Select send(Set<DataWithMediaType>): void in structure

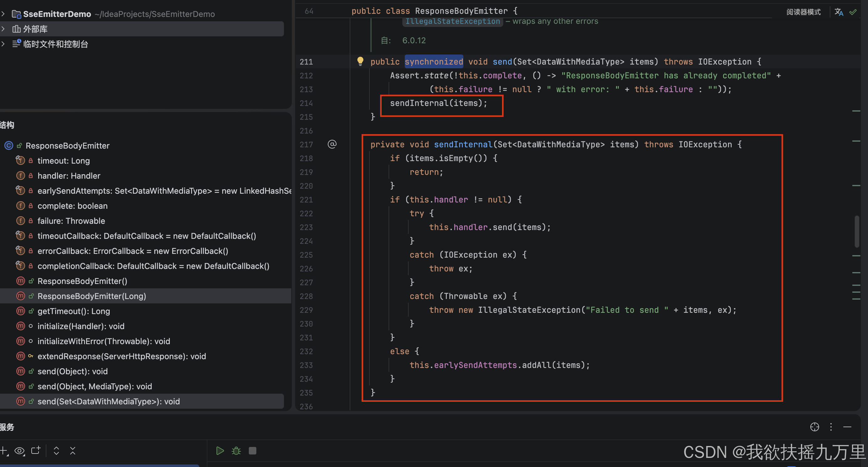(142, 401)
